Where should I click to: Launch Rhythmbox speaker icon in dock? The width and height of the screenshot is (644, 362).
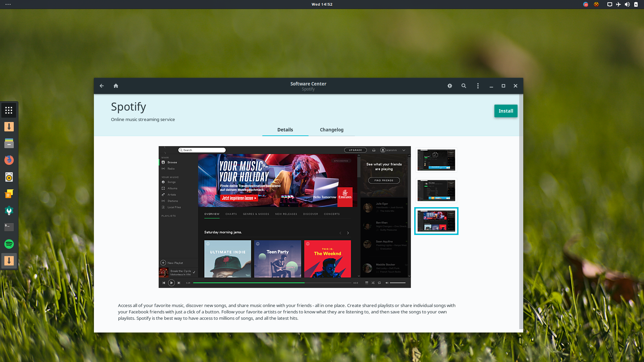tap(9, 177)
